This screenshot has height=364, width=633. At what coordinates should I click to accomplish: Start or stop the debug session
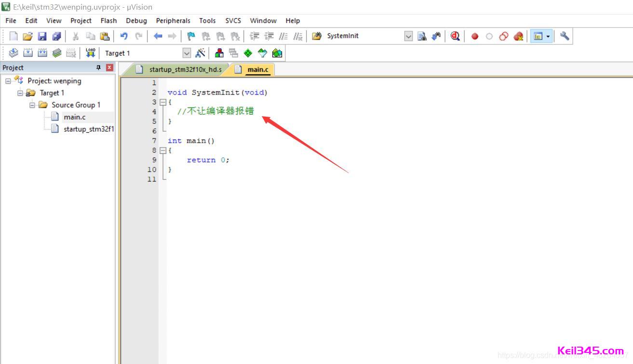coord(456,36)
